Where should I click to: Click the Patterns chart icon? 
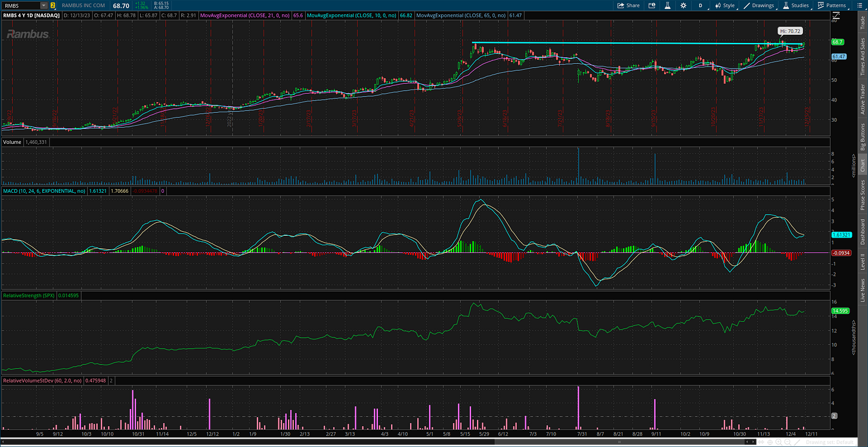tap(821, 5)
